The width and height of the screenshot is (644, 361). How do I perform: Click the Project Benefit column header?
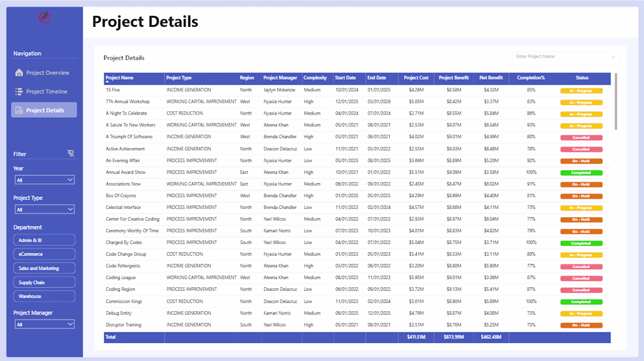453,78
